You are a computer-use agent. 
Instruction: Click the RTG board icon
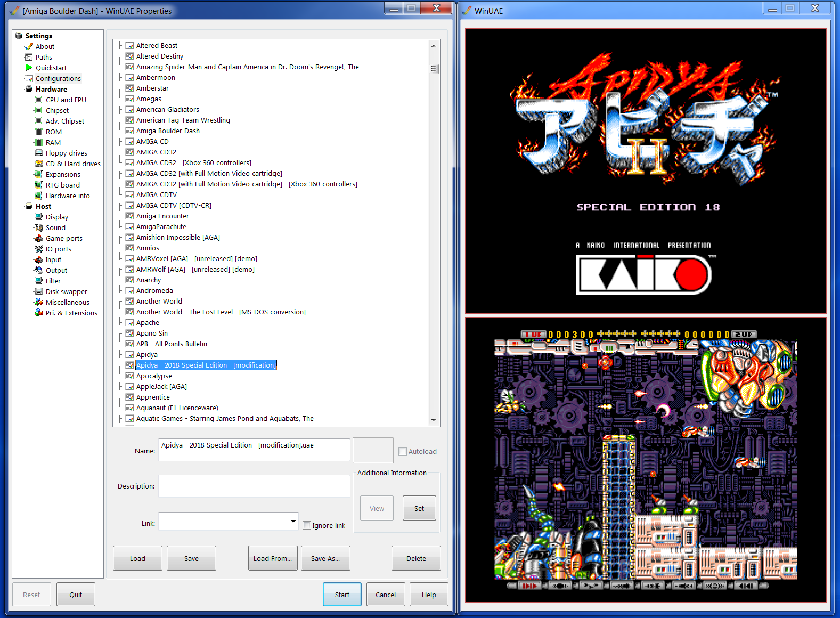[x=39, y=185]
